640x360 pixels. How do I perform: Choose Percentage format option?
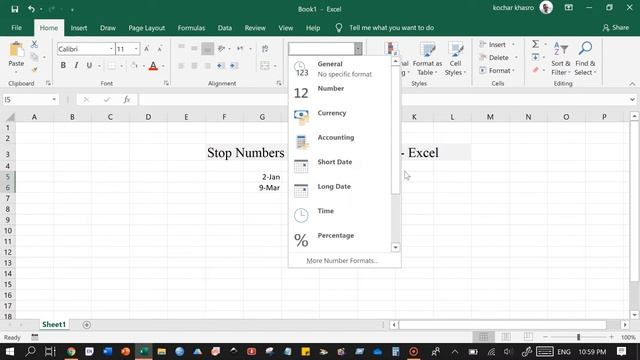[340, 240]
